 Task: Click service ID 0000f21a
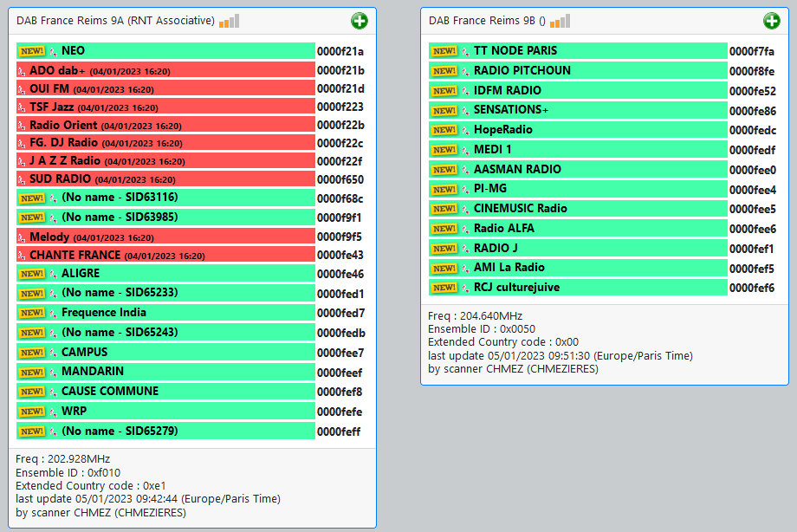[x=340, y=51]
